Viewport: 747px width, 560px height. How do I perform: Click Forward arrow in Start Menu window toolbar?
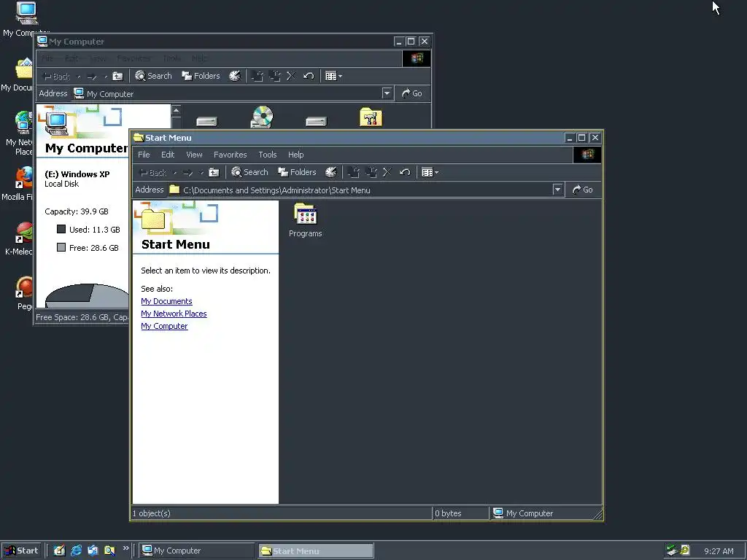pyautogui.click(x=187, y=172)
